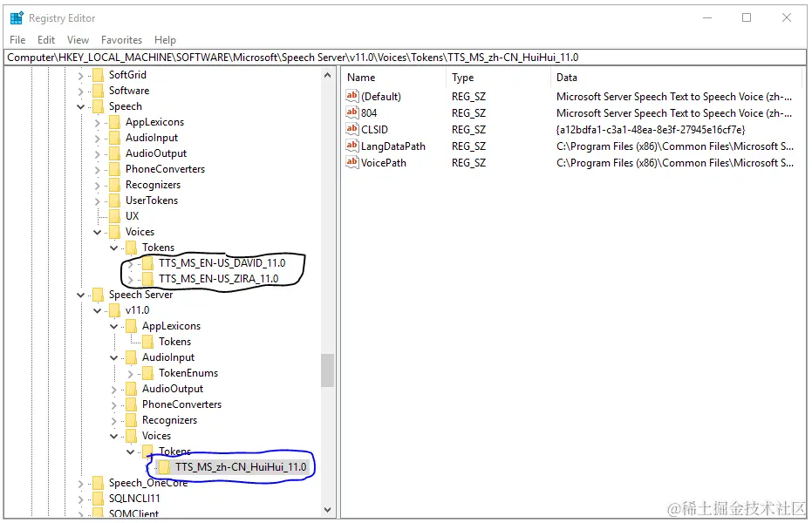Expand the Speech_OneCore key
812x523 pixels.
coord(80,483)
